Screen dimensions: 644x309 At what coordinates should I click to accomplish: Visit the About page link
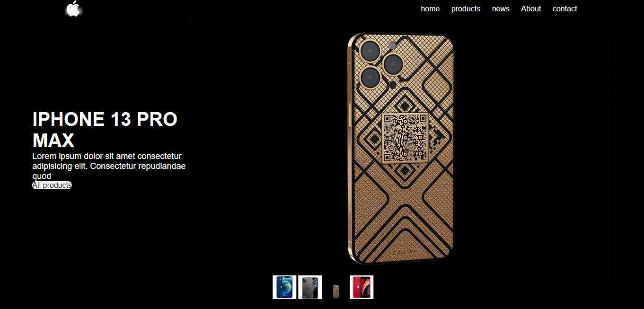531,9
